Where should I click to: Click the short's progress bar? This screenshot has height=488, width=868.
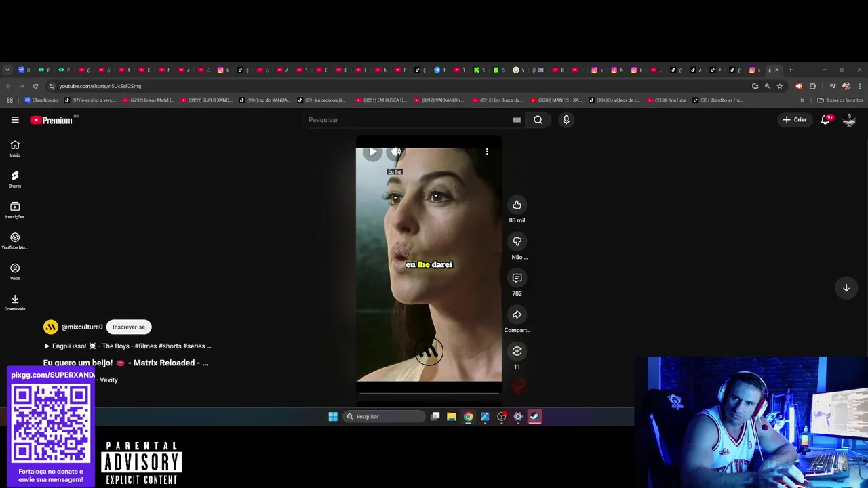click(x=429, y=392)
